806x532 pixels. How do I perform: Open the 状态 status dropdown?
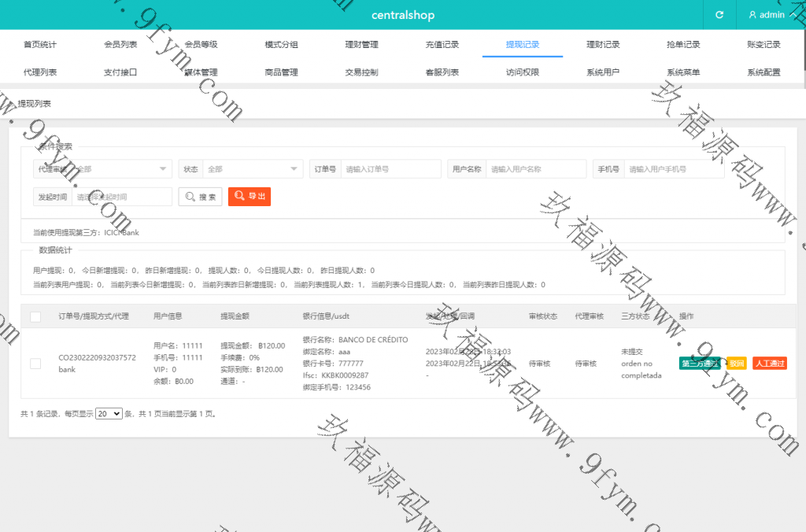click(252, 169)
